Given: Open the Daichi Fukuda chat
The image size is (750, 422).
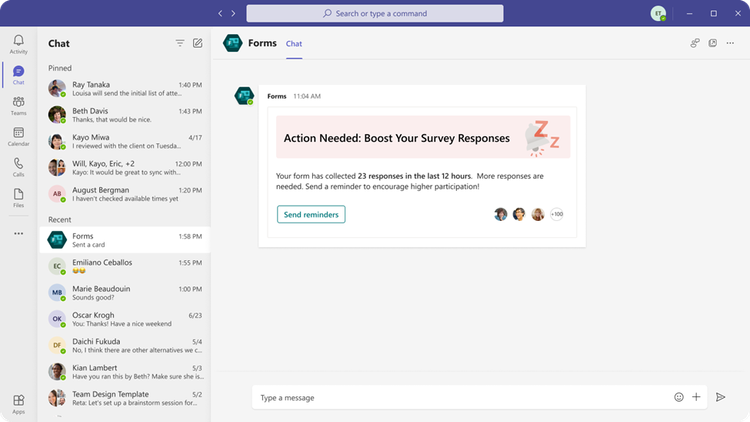Looking at the screenshot, I should pyautogui.click(x=125, y=345).
